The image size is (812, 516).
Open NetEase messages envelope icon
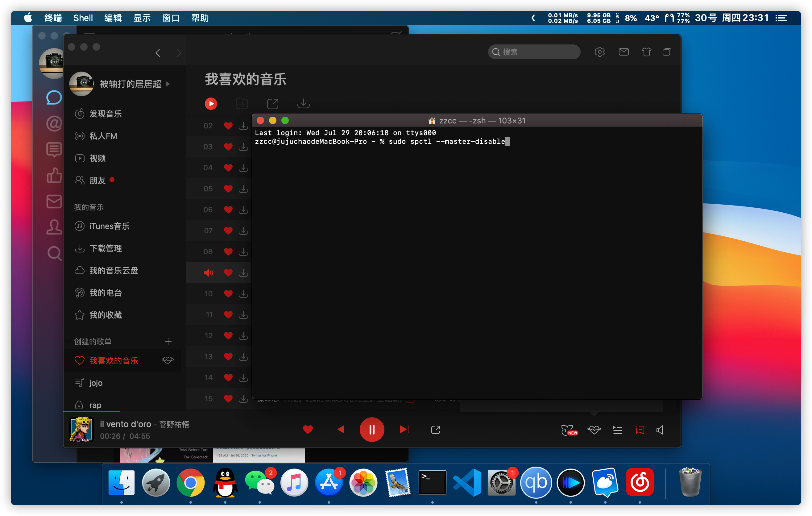tap(623, 52)
